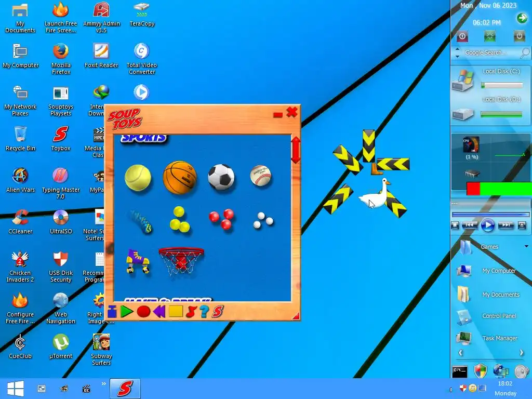Screen dimensions: 532x399
Task: Open USB Disk Security icon
Action: tap(61, 267)
